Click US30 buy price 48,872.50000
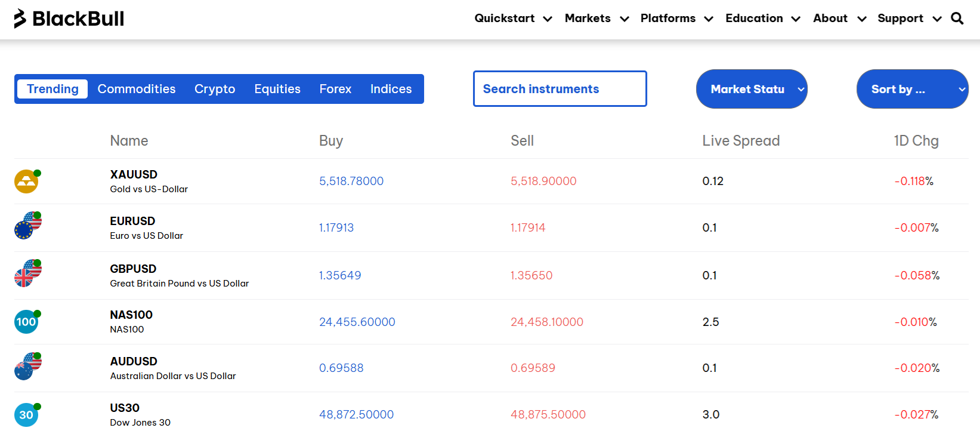Screen dimensions: 980x437 [357, 414]
